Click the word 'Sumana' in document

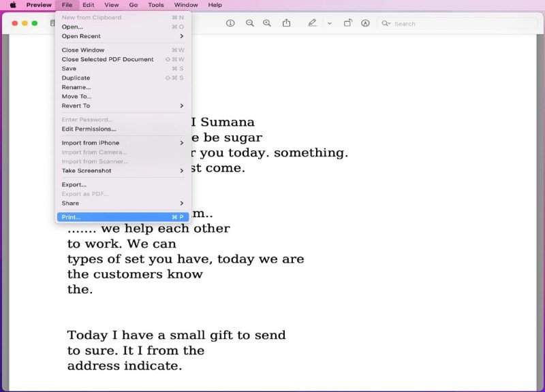pyautogui.click(x=228, y=122)
